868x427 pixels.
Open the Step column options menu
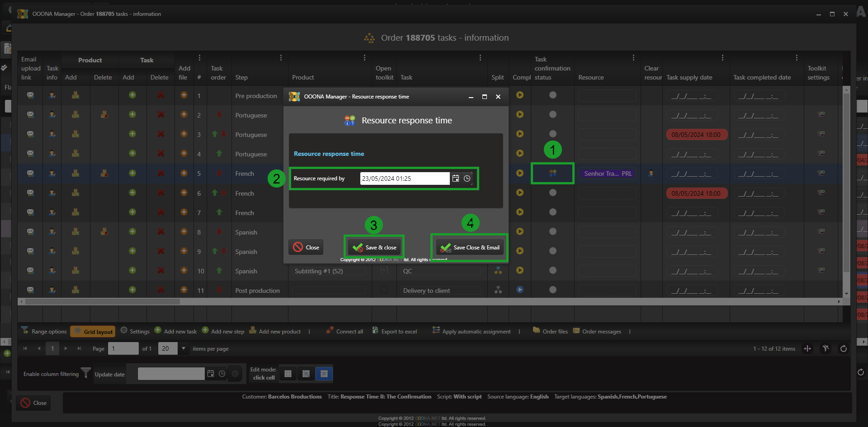pos(281,58)
